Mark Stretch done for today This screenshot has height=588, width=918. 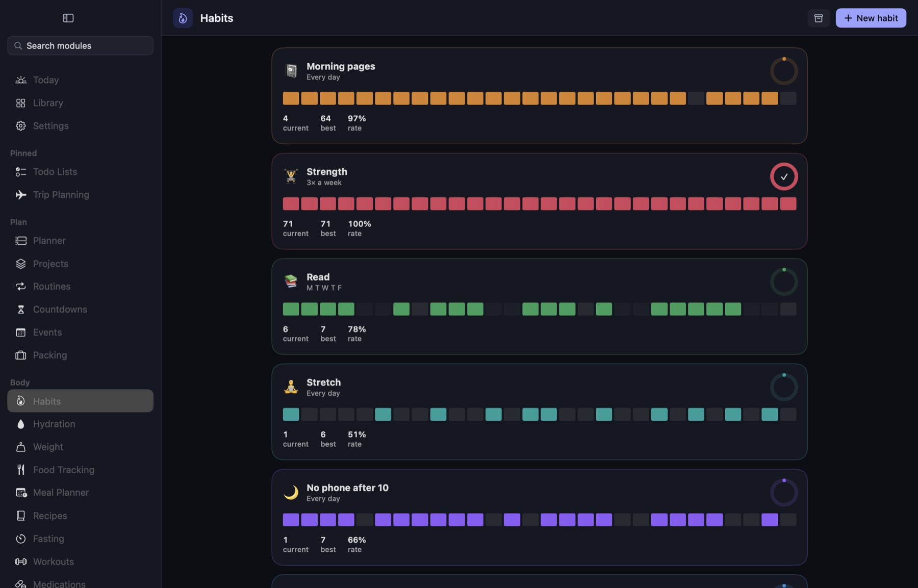(x=784, y=387)
